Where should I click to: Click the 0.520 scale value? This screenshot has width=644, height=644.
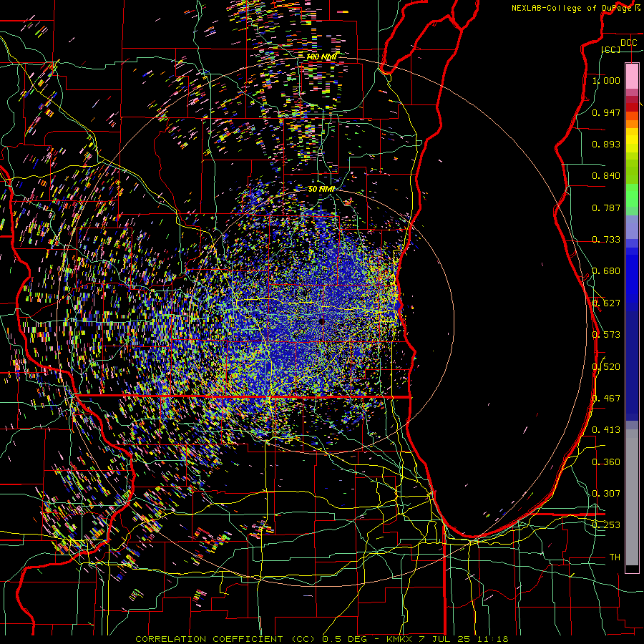pos(606,367)
